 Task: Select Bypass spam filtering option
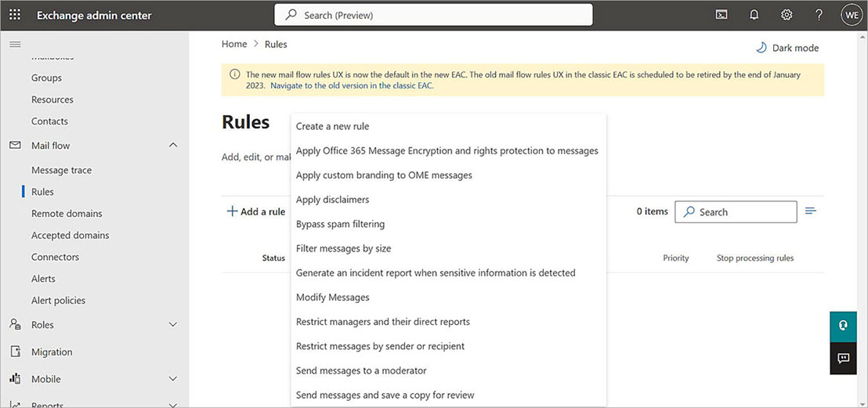click(340, 224)
